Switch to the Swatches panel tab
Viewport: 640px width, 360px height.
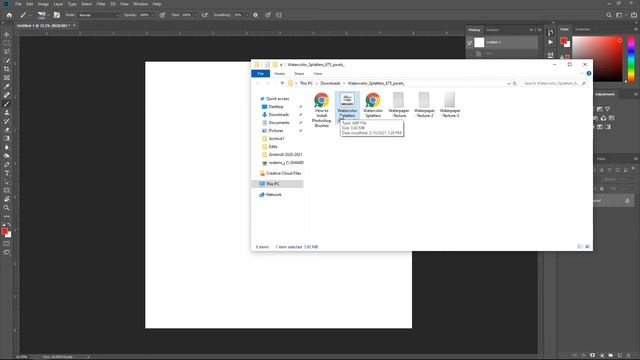point(582,29)
